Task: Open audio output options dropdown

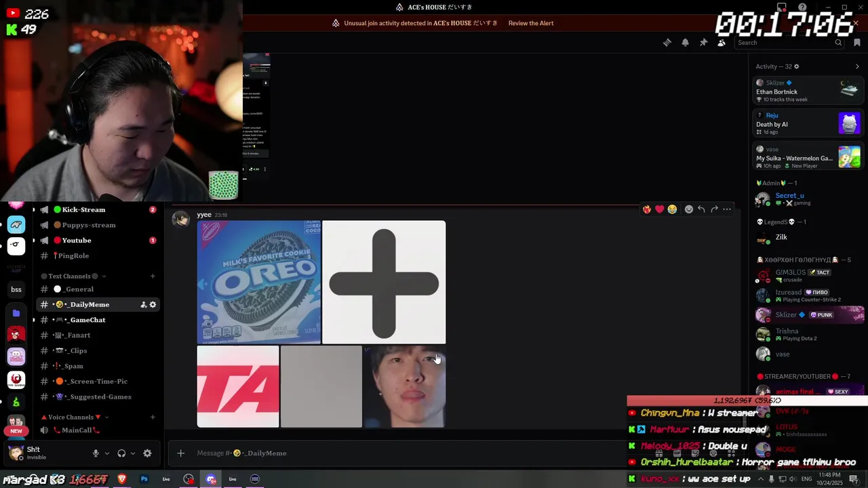Action: coord(133,453)
